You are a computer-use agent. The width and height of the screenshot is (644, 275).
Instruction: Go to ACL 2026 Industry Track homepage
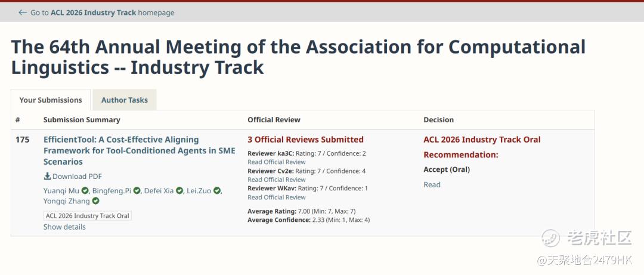102,13
